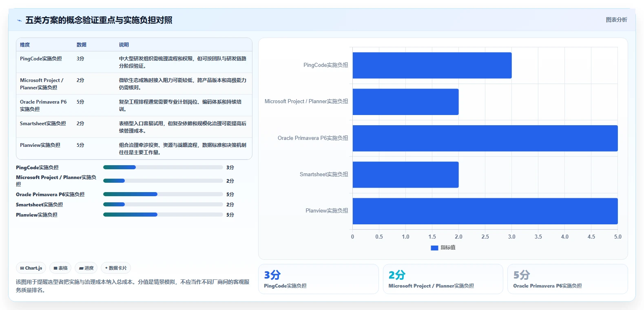
Task: Click the footnote starting 该图用于提醒选型者
Action: coord(133,286)
